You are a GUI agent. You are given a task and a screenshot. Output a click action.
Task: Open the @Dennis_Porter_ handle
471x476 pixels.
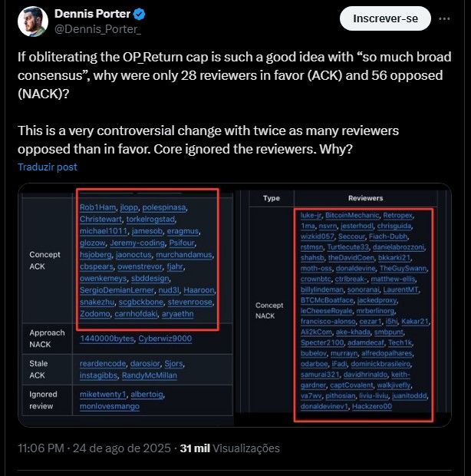(97, 29)
